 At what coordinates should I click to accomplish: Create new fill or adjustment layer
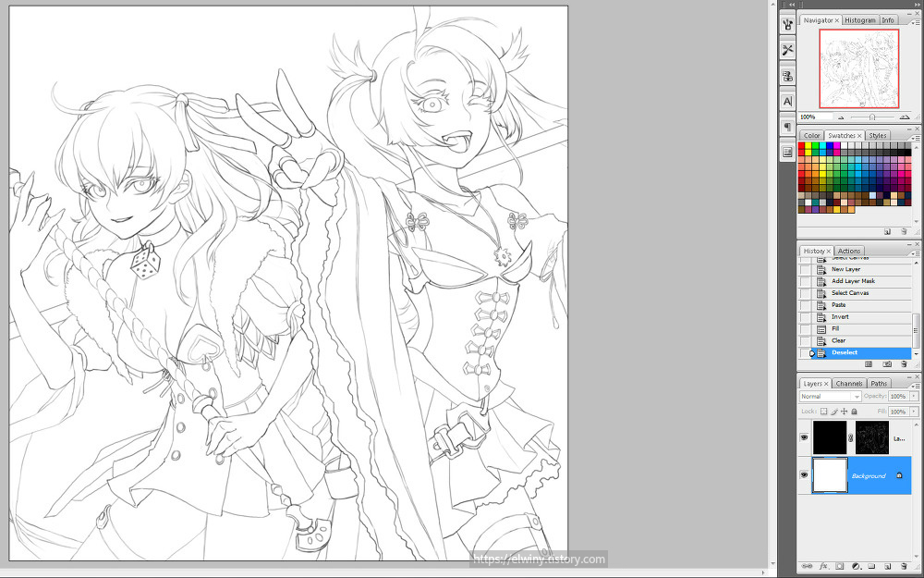click(x=856, y=566)
